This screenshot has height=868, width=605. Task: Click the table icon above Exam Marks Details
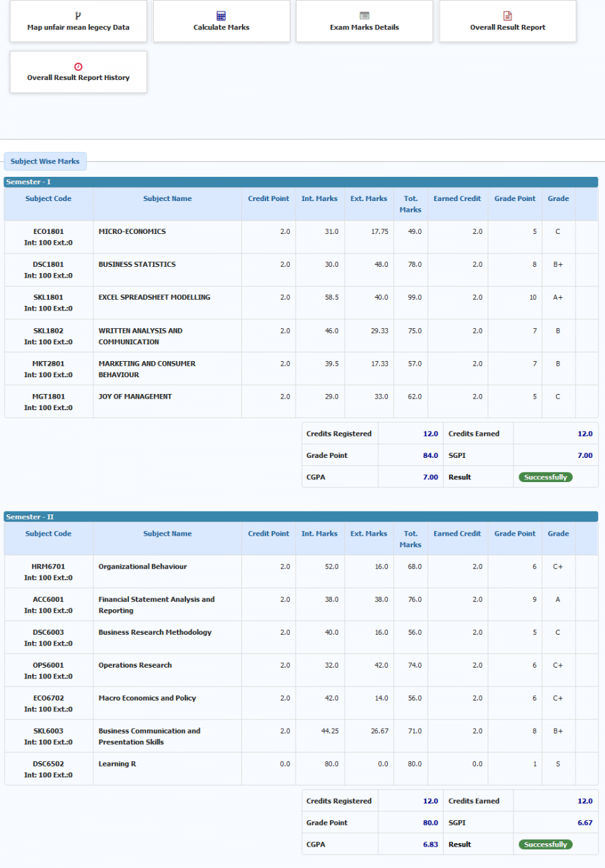[364, 15]
